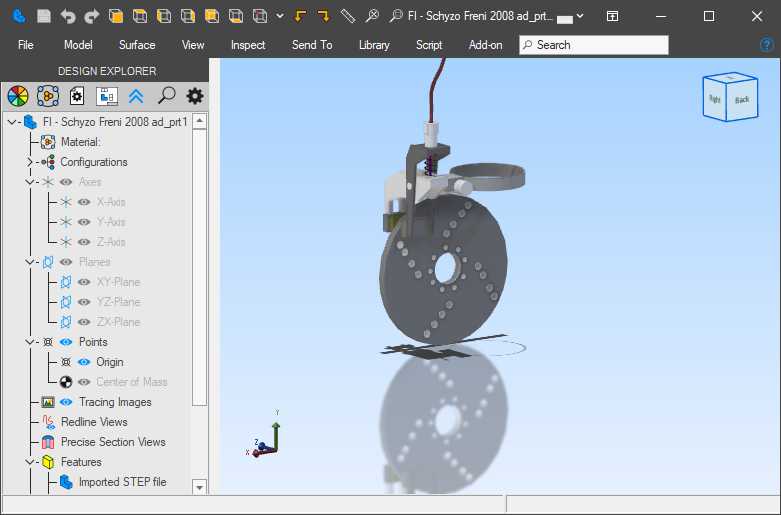Image resolution: width=781 pixels, height=515 pixels.
Task: Collapse the Features tree node
Action: 29,462
